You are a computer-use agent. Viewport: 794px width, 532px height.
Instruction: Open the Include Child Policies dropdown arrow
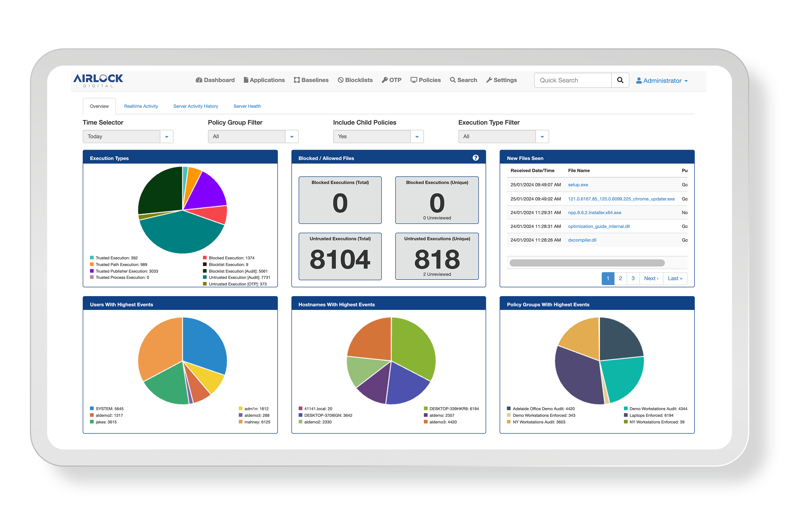tap(417, 137)
